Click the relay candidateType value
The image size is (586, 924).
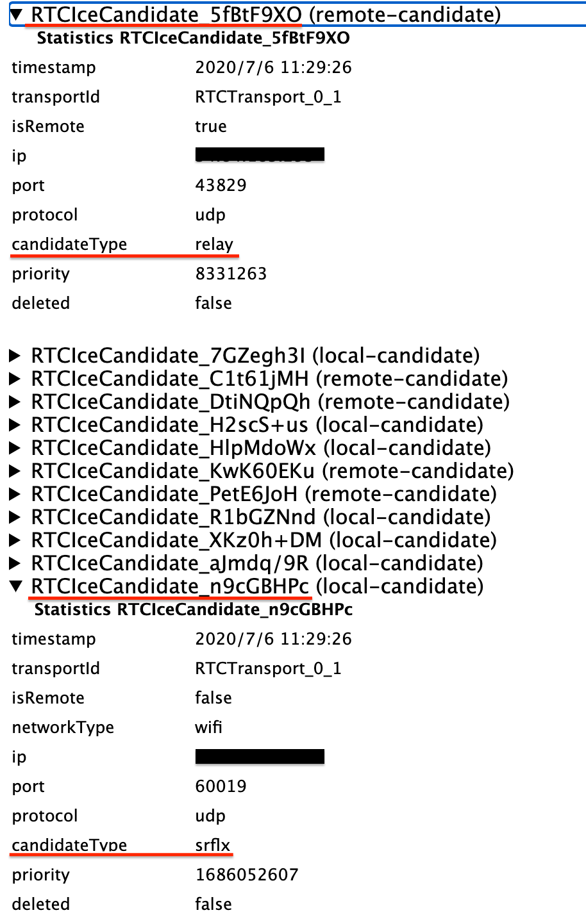pos(214,245)
